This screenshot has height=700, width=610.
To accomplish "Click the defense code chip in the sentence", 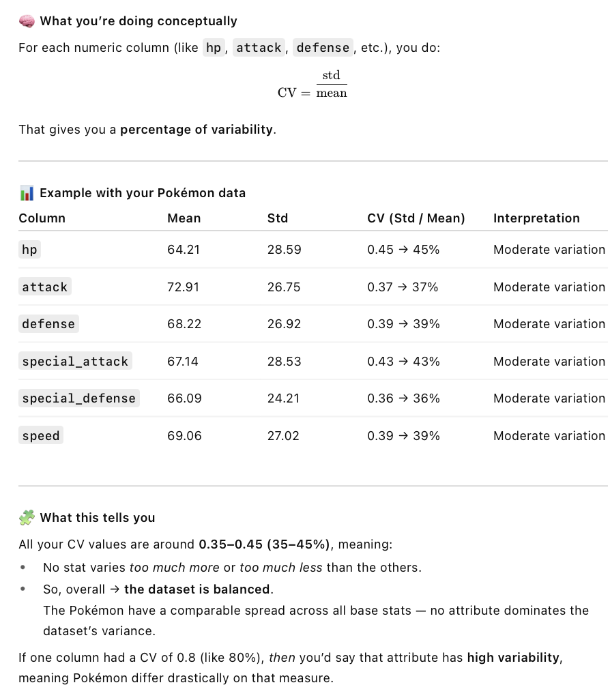I will click(323, 47).
